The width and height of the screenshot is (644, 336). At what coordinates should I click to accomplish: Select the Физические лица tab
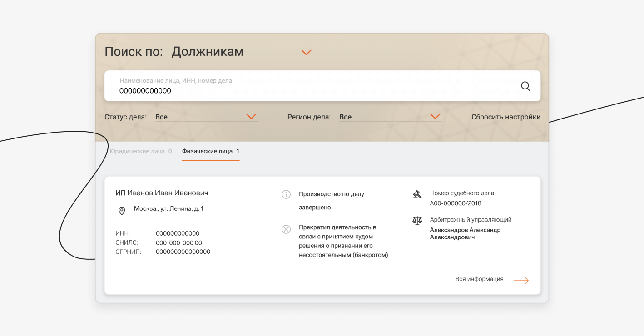pyautogui.click(x=211, y=151)
